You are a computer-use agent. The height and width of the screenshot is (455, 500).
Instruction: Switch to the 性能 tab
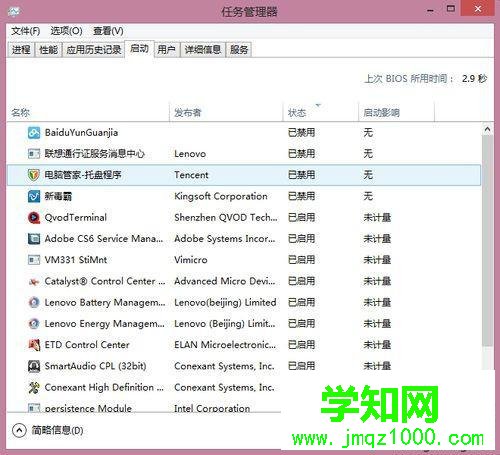pyautogui.click(x=48, y=50)
